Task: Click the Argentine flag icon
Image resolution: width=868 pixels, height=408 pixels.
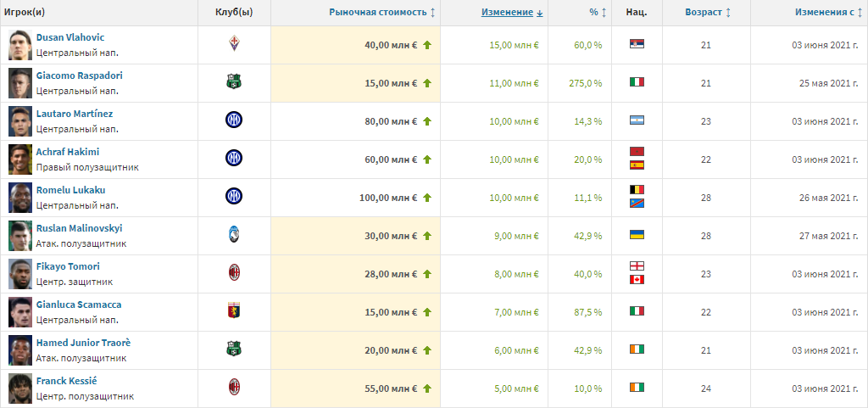Action: click(x=637, y=120)
